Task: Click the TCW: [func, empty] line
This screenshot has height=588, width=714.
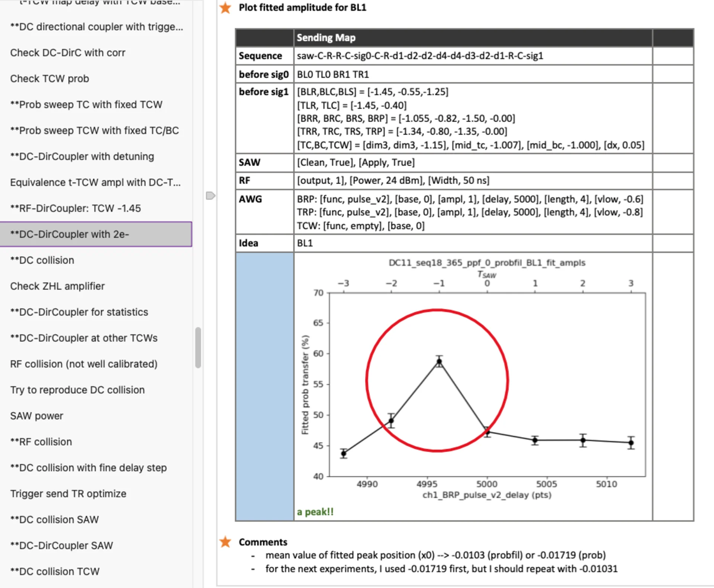Action: click(x=361, y=226)
